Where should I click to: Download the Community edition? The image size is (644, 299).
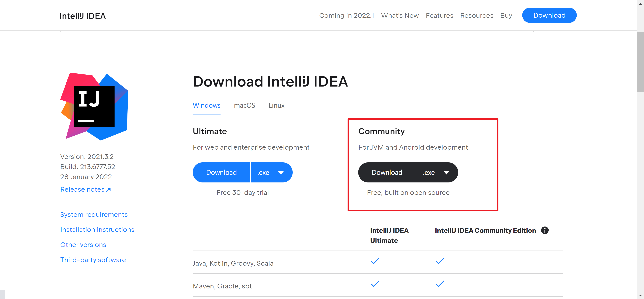(x=387, y=173)
